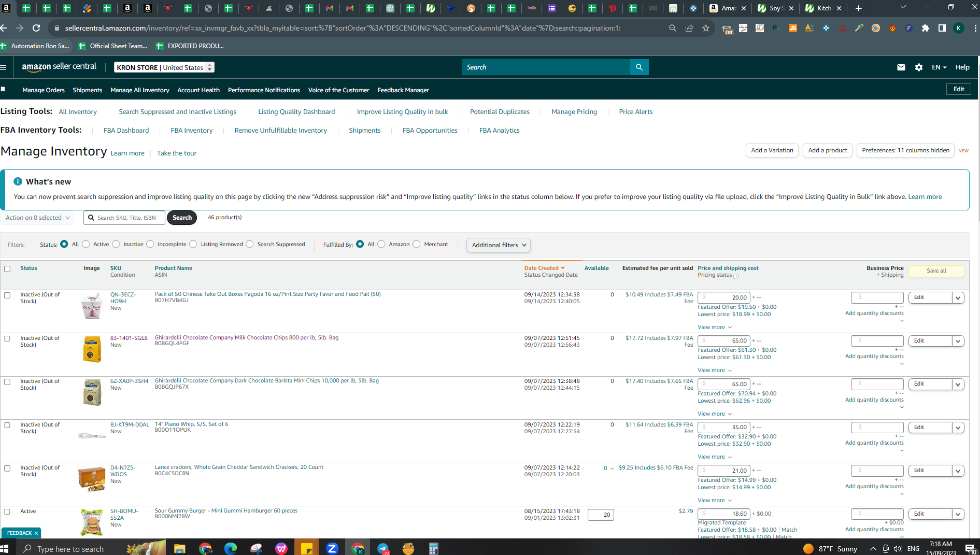Open File Explorer from the taskbar
This screenshot has width=980, height=555.
coord(180,548)
